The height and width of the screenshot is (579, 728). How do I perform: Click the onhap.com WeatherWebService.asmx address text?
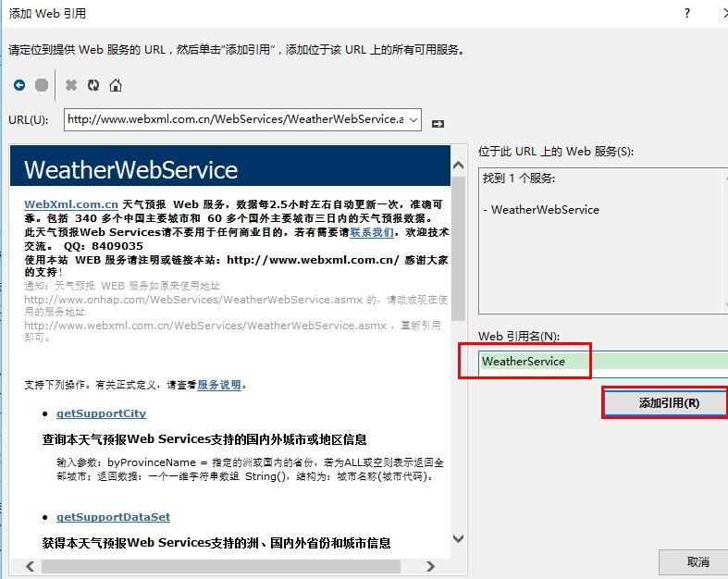pyautogui.click(x=193, y=300)
